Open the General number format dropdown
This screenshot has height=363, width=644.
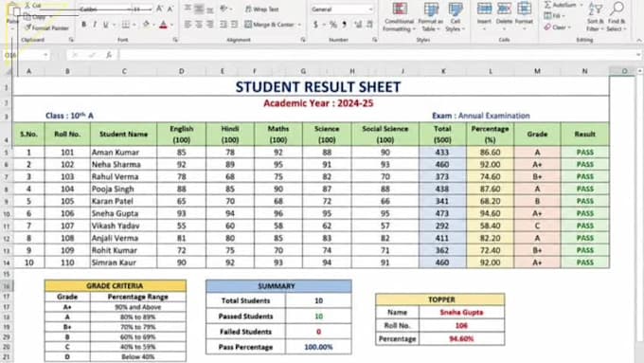pos(370,9)
